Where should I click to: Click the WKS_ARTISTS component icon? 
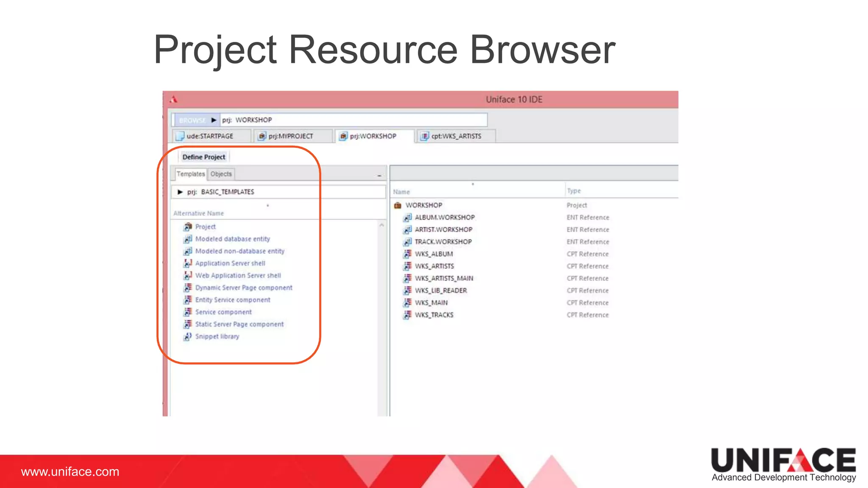pyautogui.click(x=407, y=266)
